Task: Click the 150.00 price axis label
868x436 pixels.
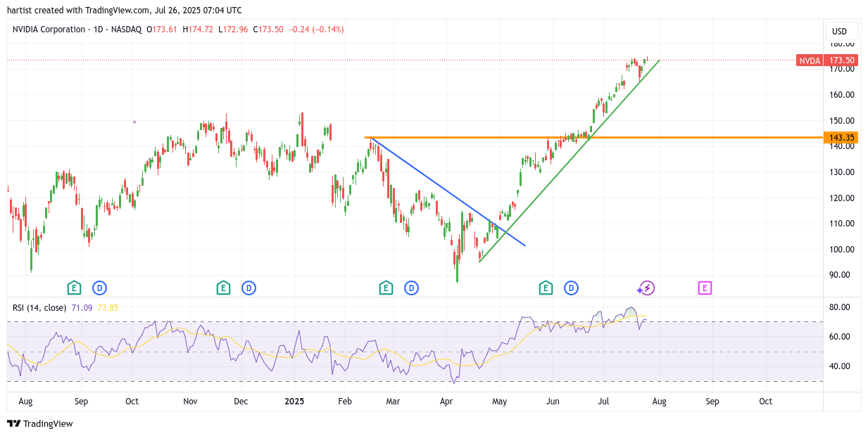Action: pyautogui.click(x=842, y=120)
